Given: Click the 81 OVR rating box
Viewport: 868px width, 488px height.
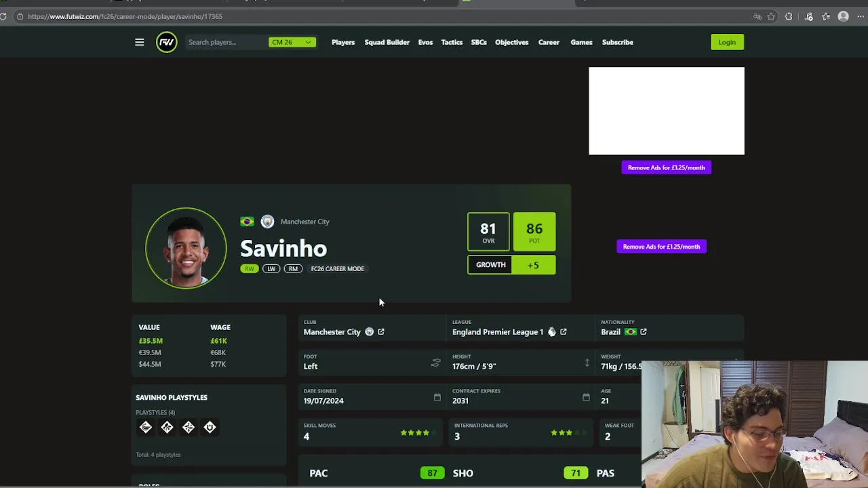Looking at the screenshot, I should tap(488, 232).
